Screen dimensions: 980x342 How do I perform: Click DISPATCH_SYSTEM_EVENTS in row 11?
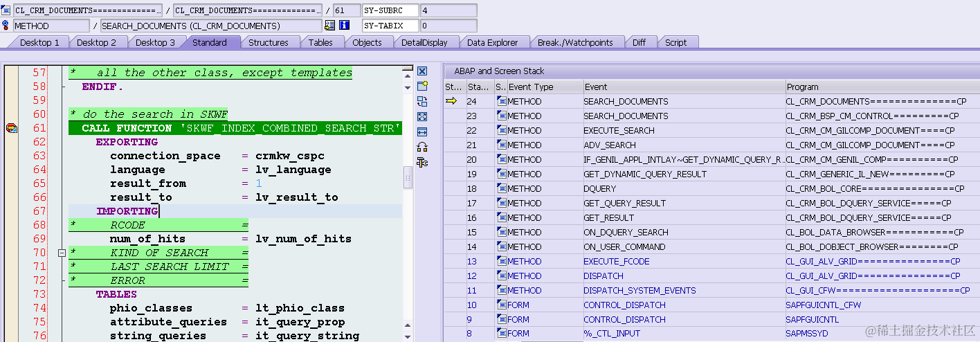[639, 290]
